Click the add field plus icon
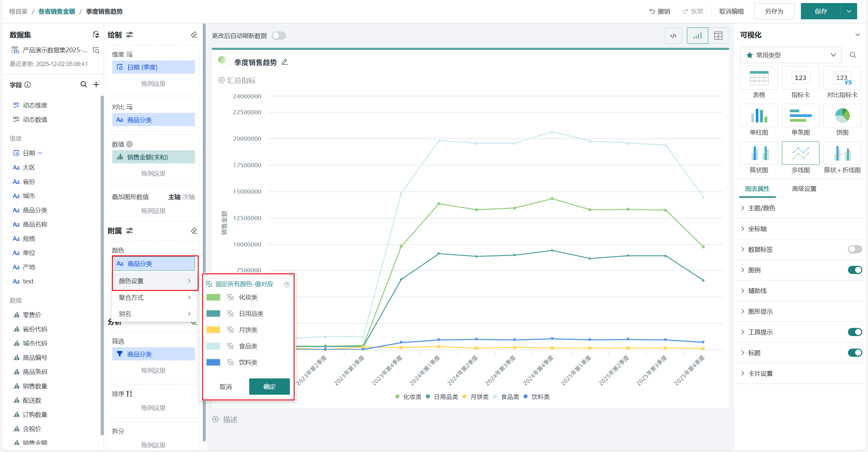 [x=96, y=84]
